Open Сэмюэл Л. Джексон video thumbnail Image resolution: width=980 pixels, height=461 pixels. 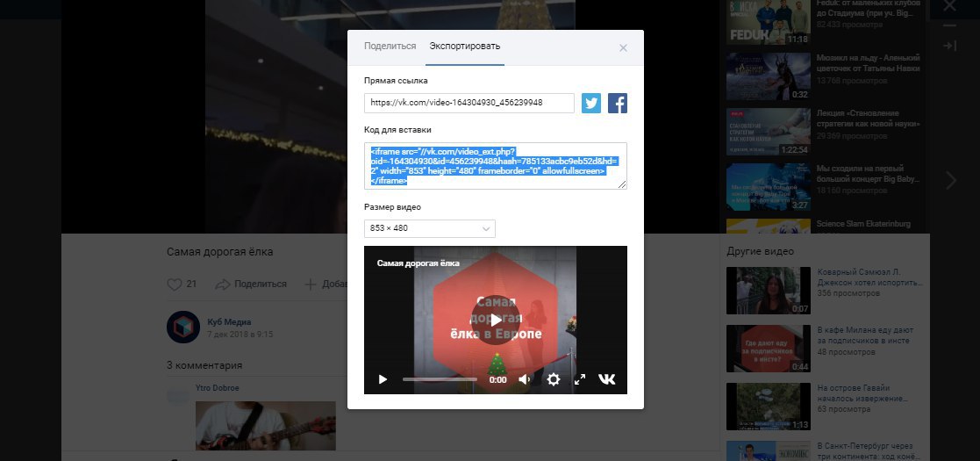click(769, 291)
